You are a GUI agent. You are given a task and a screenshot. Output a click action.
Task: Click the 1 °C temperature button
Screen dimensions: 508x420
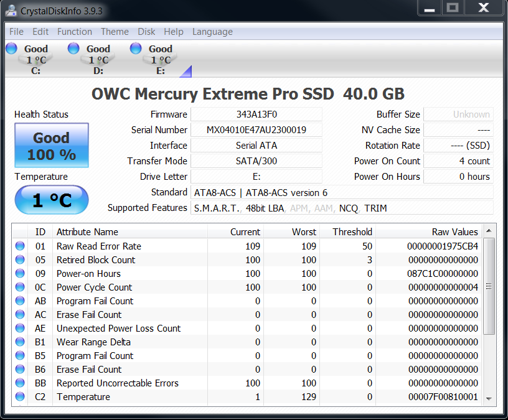[52, 200]
